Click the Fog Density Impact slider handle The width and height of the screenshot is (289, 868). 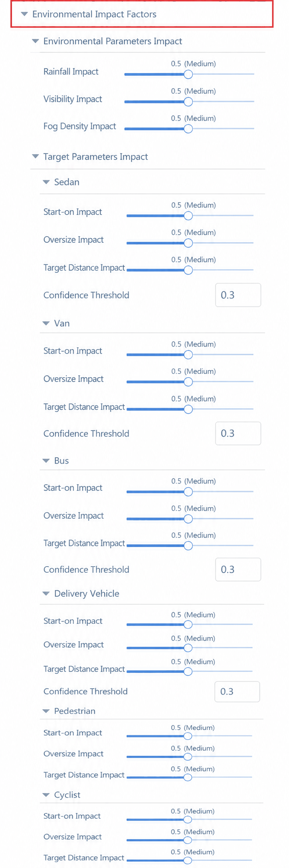pyautogui.click(x=188, y=129)
